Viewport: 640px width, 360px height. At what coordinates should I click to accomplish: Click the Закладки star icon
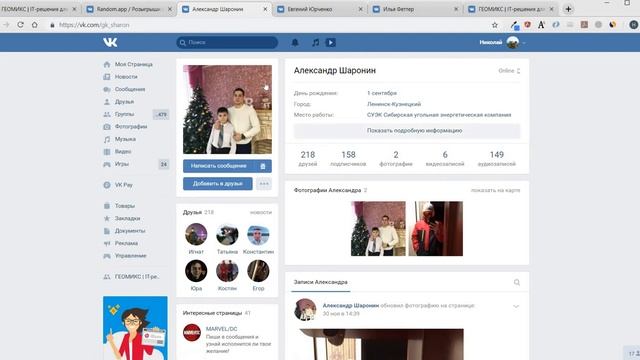tap(107, 218)
